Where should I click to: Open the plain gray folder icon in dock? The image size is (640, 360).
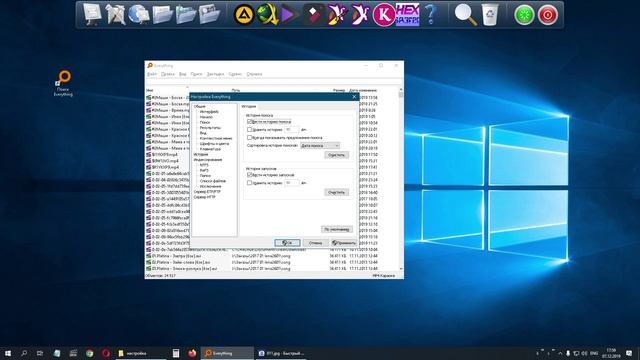point(162,14)
